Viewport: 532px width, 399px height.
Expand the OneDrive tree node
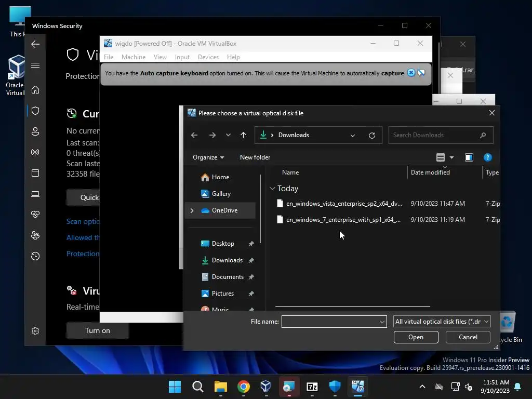[x=192, y=210]
